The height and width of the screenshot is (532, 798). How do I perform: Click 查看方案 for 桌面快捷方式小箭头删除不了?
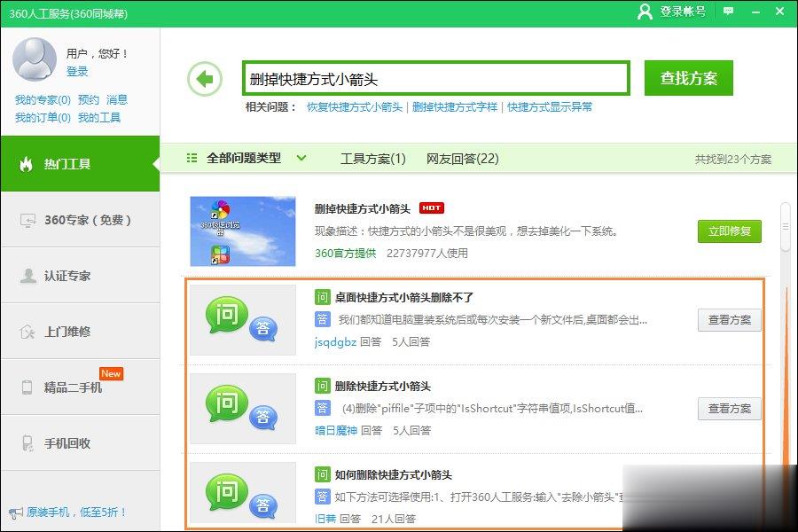(730, 320)
